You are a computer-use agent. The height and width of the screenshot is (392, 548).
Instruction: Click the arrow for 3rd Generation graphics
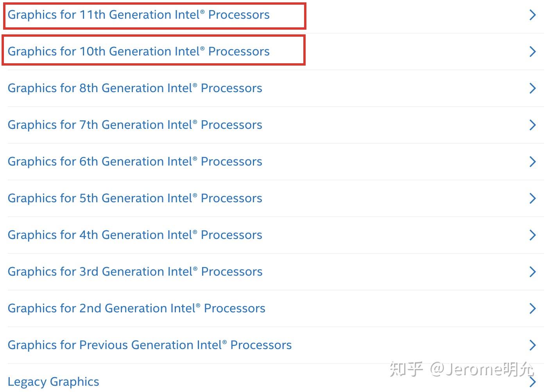tap(532, 272)
